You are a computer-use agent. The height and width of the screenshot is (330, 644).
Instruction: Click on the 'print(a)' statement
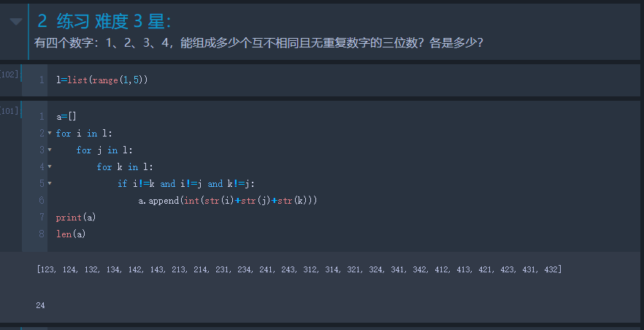[76, 217]
